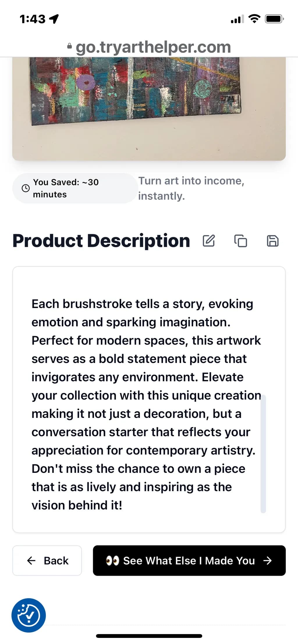Viewport: 298px width, 644px height.
Task: Click the description text box scrollbar
Action: click(x=263, y=453)
